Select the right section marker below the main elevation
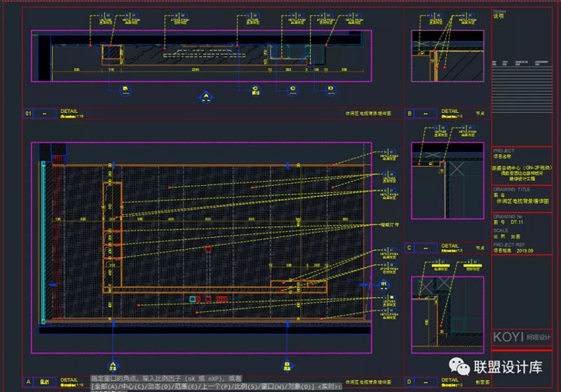Screen dimensions: 561x392 287,365
